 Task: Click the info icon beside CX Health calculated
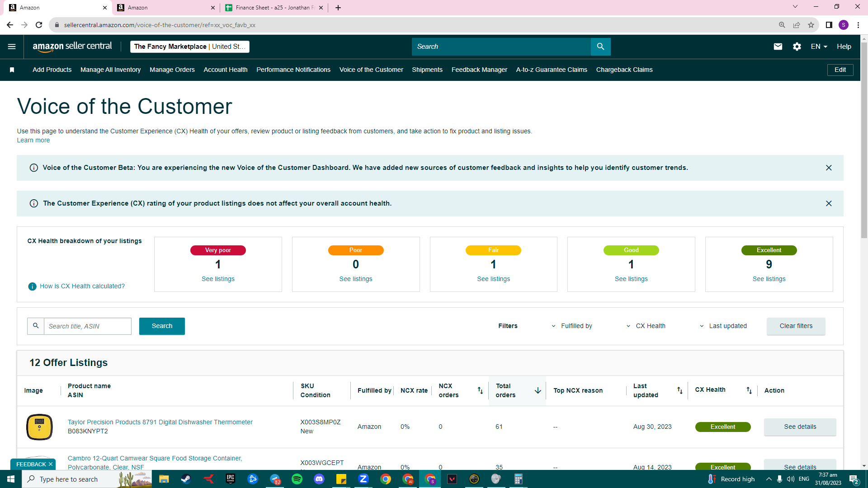[32, 286]
